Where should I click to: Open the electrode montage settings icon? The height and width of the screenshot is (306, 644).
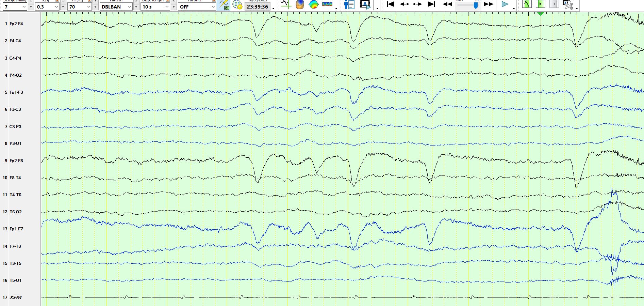pyautogui.click(x=237, y=5)
